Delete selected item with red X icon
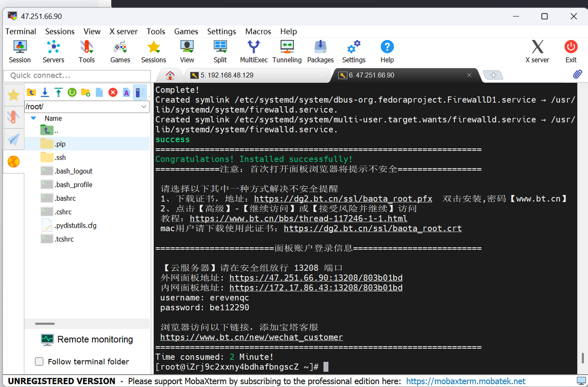The width and height of the screenshot is (588, 387). tap(113, 92)
